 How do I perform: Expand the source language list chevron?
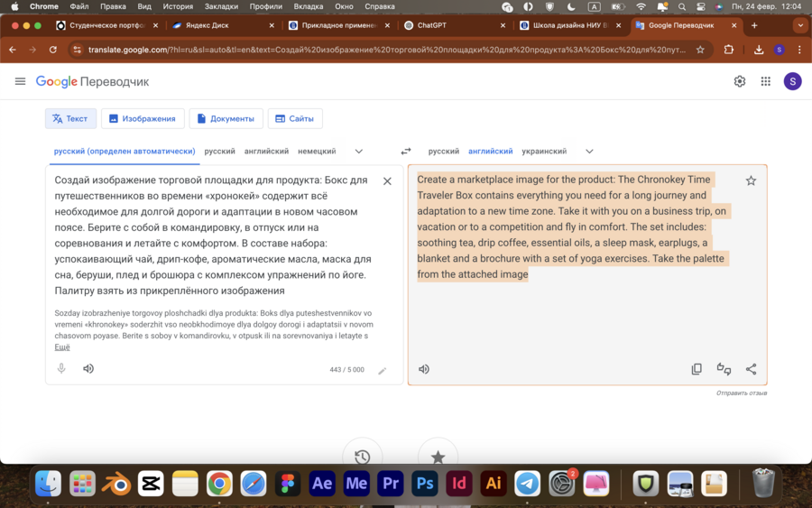pyautogui.click(x=358, y=152)
